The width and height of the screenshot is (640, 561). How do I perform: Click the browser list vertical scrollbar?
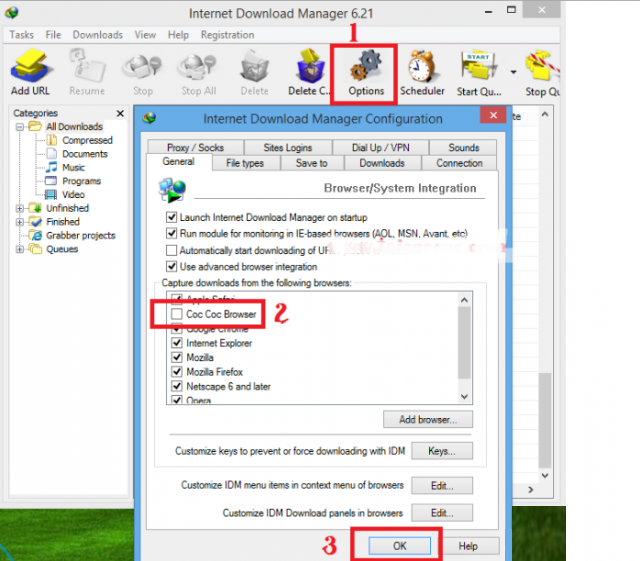pos(464,340)
